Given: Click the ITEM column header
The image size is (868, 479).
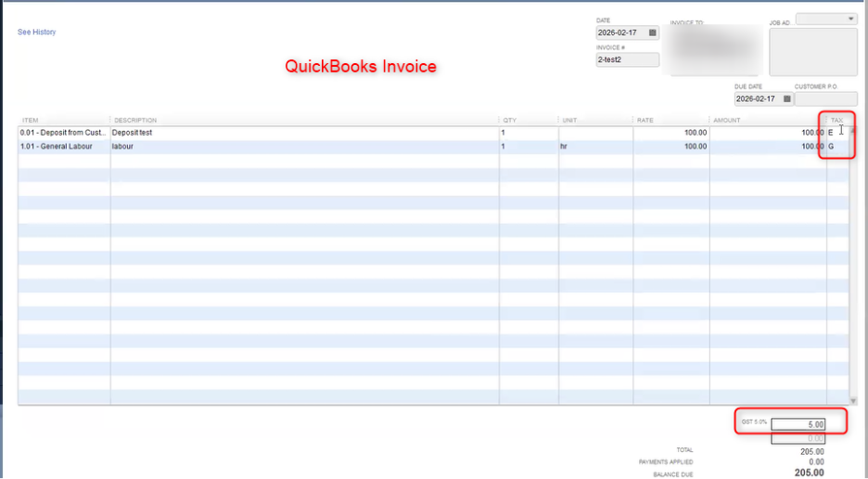Looking at the screenshot, I should click(30, 121).
